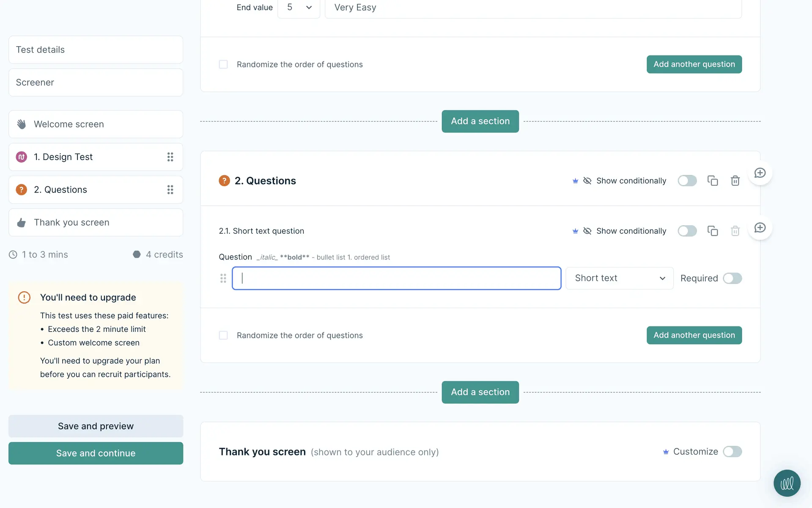Viewport: 812px width, 508px height.
Task: Click drag handle on Design Test sidebar item
Action: coord(170,157)
